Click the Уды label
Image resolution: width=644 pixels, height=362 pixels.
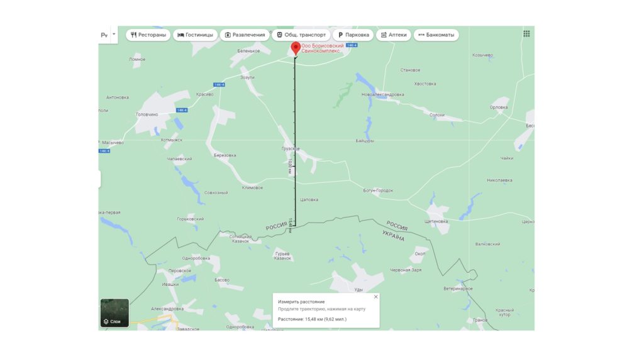358,289
